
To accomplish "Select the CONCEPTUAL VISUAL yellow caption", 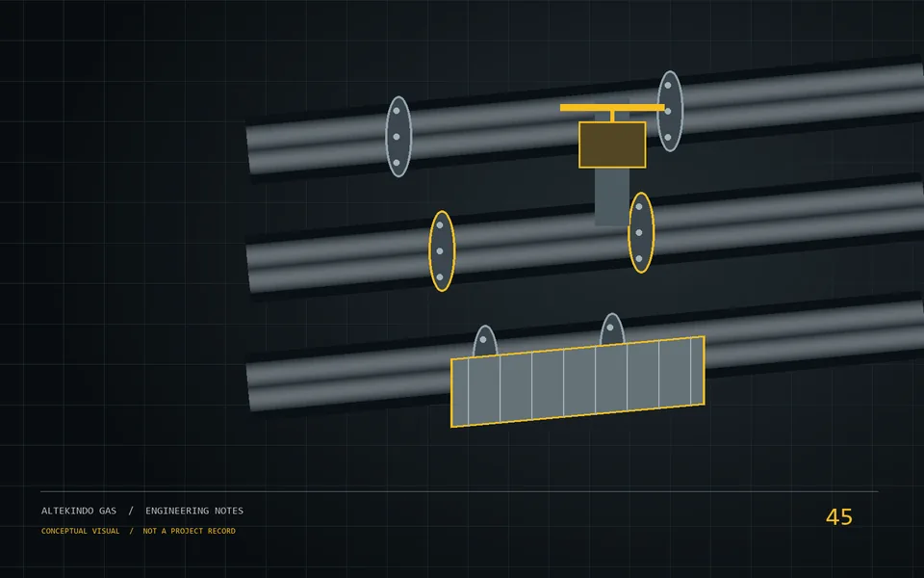I will pyautogui.click(x=80, y=531).
